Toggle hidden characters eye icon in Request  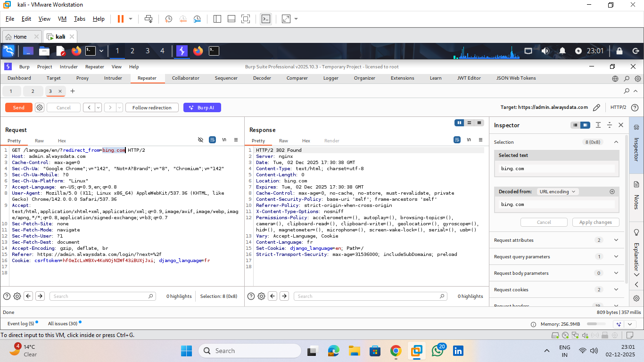point(200,140)
